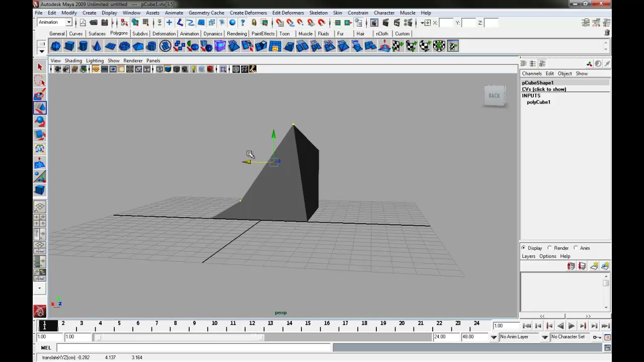Click the play backwards button
This screenshot has height=362, width=644.
(560, 326)
